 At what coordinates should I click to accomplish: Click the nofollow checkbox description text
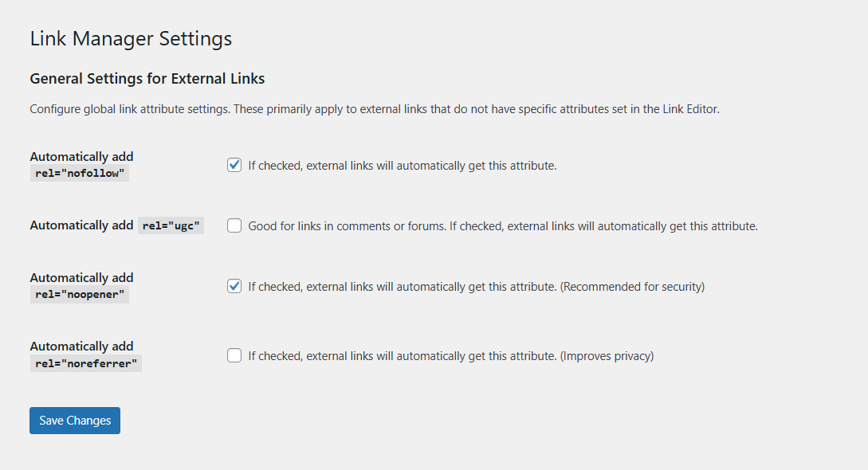pyautogui.click(x=402, y=165)
